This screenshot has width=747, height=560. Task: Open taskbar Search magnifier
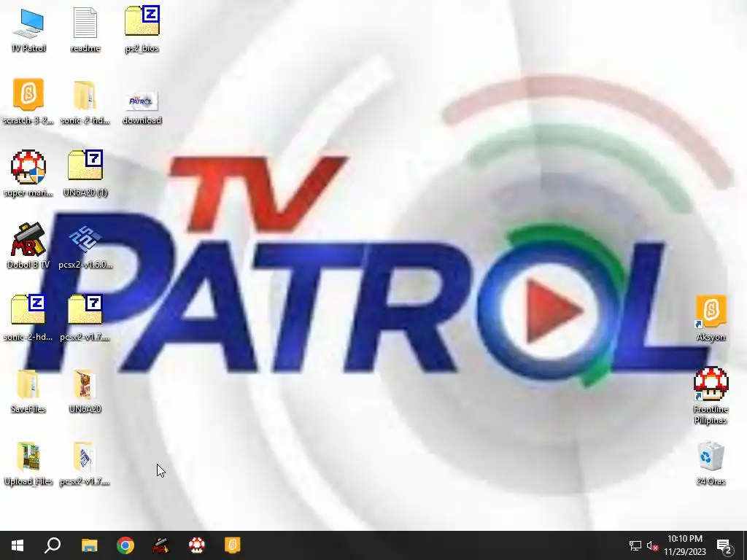pyautogui.click(x=53, y=545)
